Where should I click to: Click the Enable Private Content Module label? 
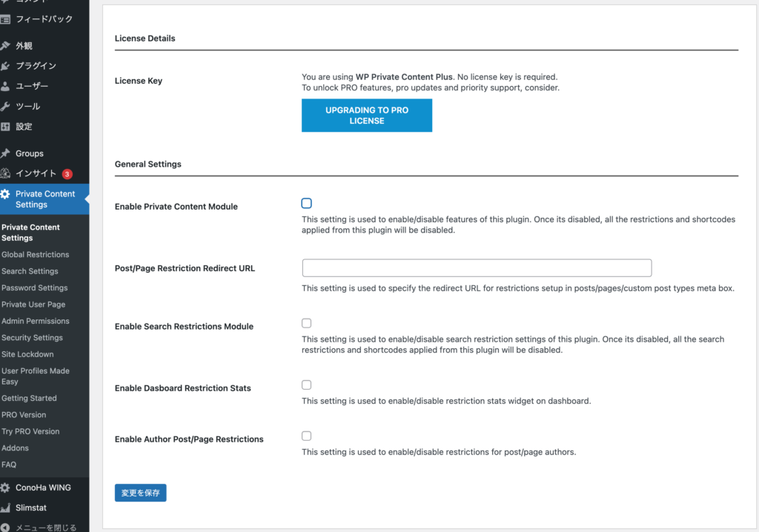176,207
